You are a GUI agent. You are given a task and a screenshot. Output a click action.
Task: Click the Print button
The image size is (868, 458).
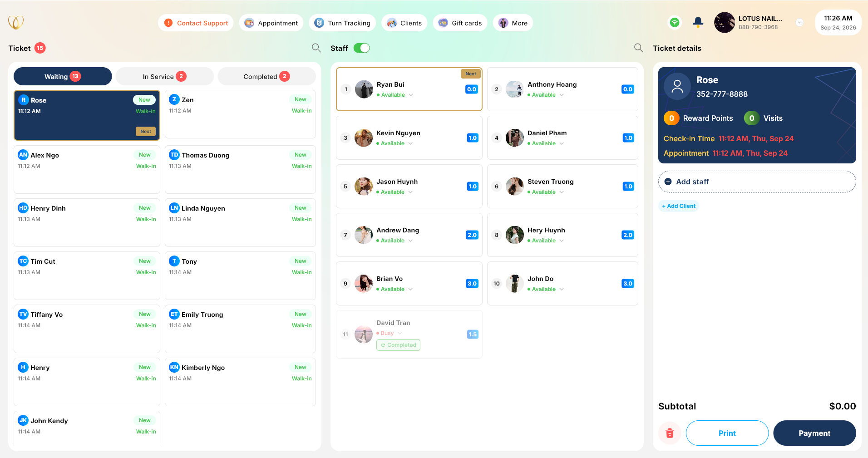tap(727, 433)
